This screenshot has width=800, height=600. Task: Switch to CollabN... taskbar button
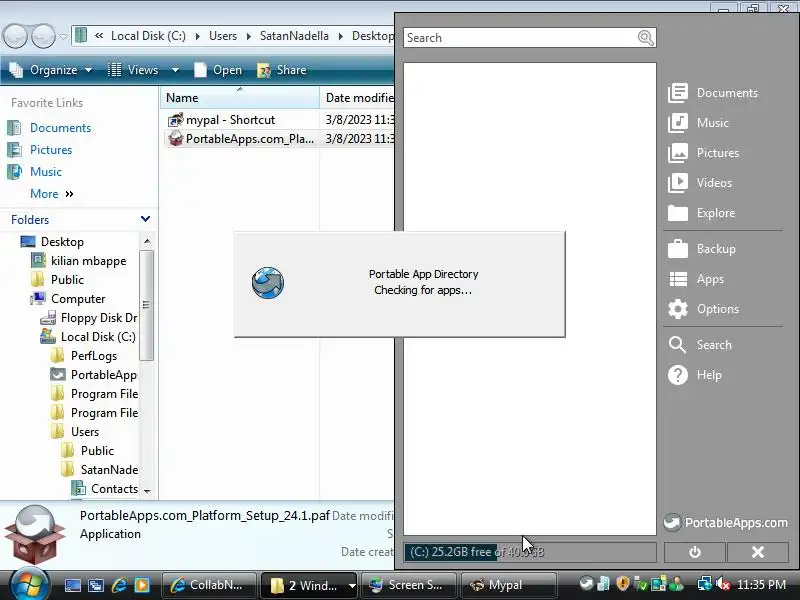210,585
